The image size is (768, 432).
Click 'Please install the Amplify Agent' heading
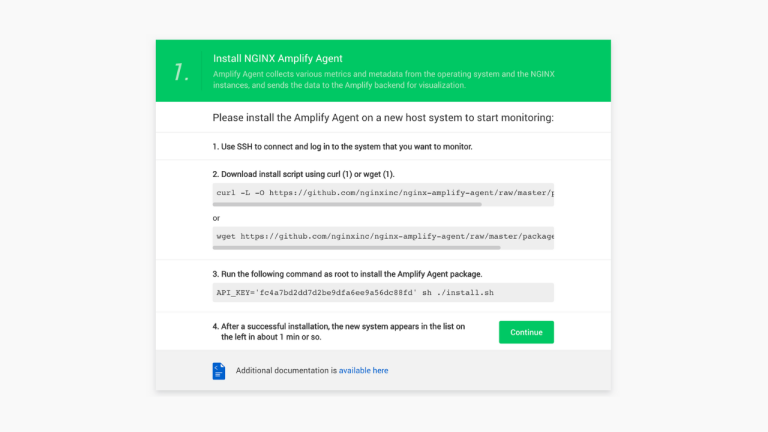(x=383, y=118)
